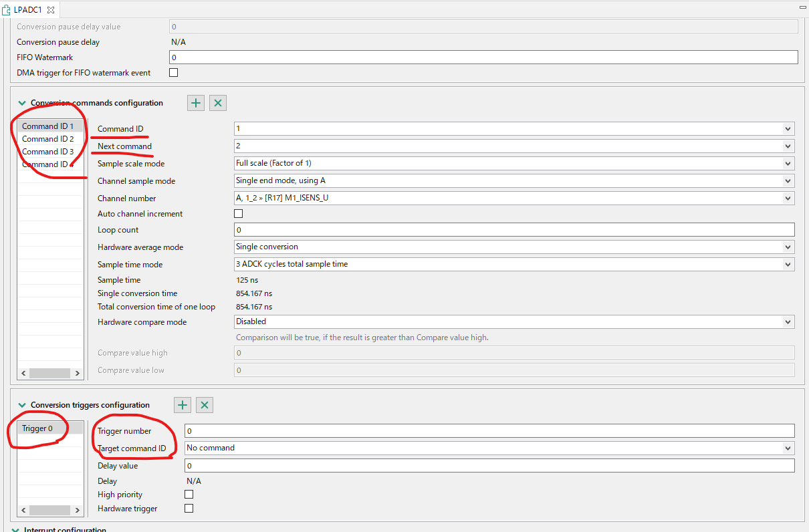Image resolution: width=809 pixels, height=532 pixels.
Task: Switch to the LPADC1 tab
Action: click(x=29, y=10)
